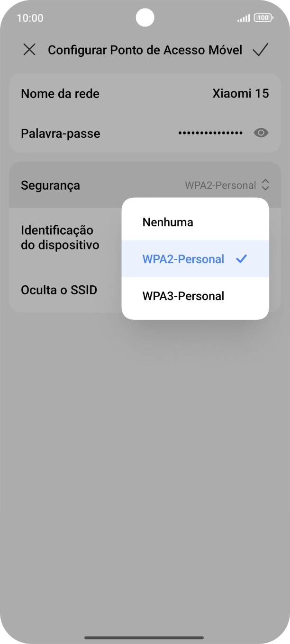Open the Oculta o SSID setting
Viewport: 290px width, 644px height.
[59, 290]
